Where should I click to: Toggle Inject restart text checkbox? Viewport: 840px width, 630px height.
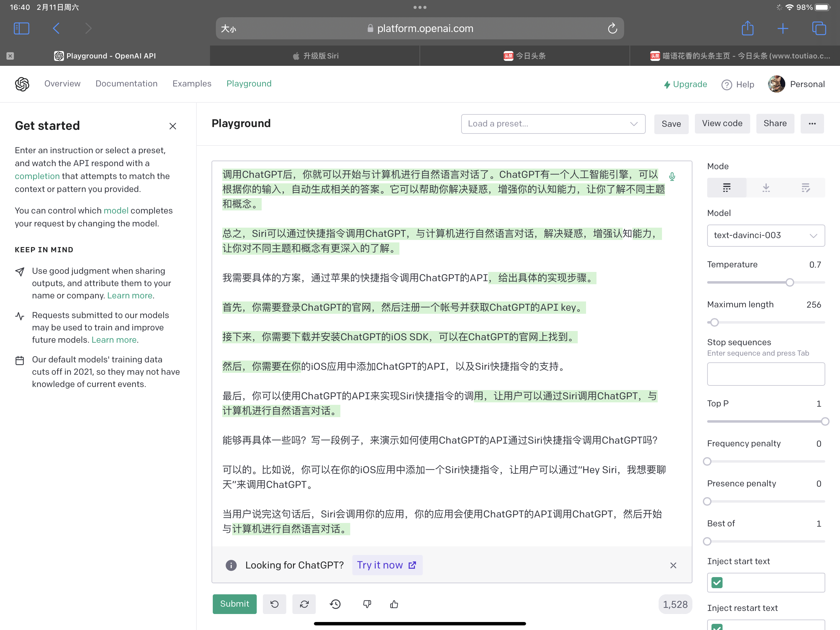(x=717, y=627)
